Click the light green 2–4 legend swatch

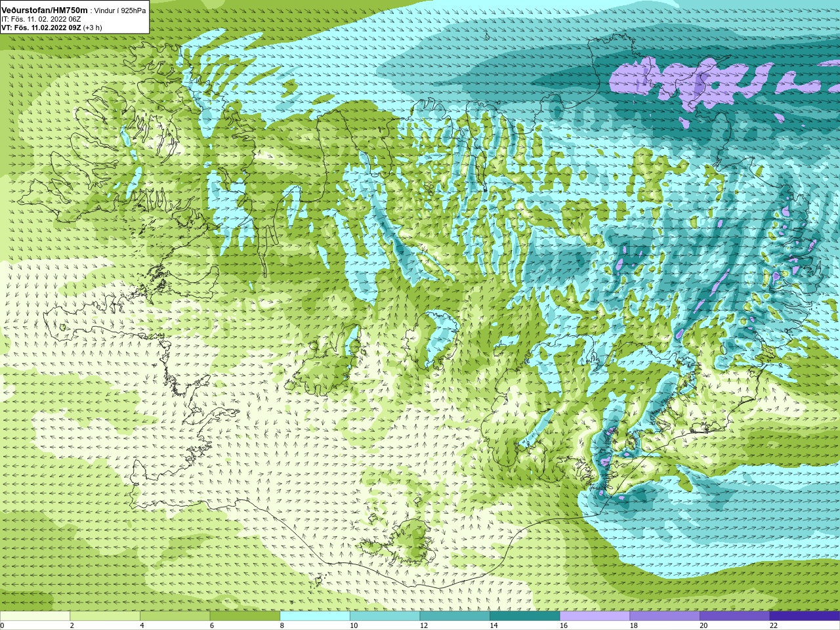[105, 616]
